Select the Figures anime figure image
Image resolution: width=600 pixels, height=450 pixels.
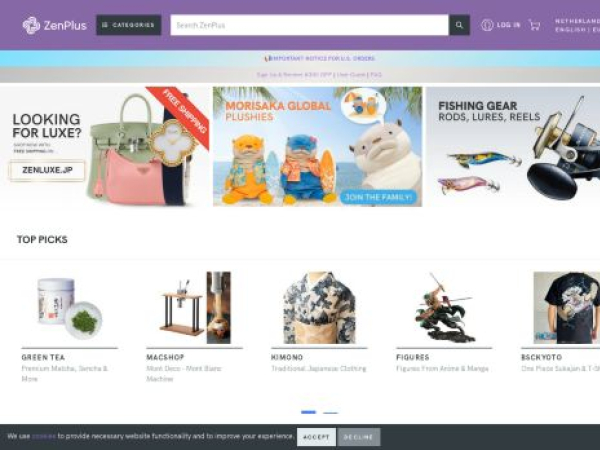coord(444,308)
